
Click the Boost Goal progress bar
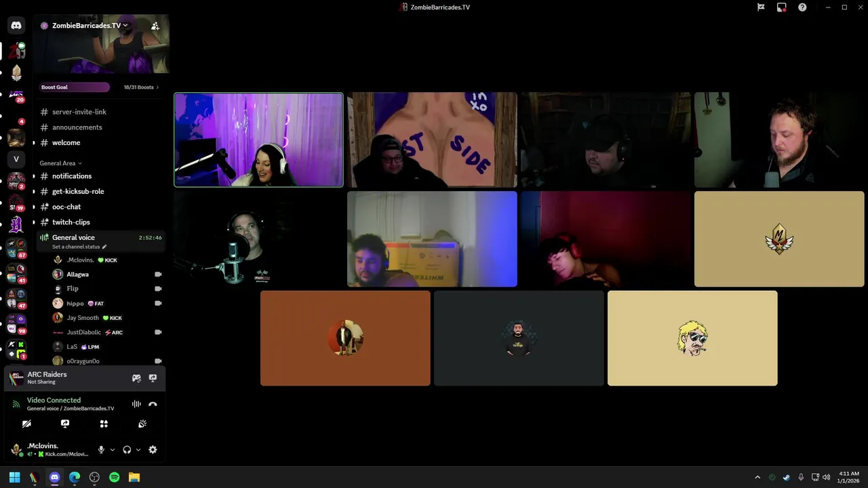click(74, 87)
